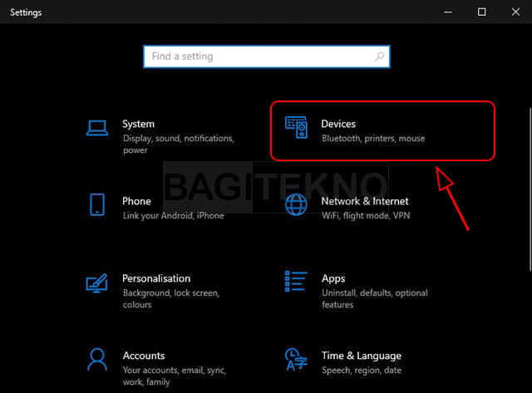The height and width of the screenshot is (393, 532).
Task: Open Devices settings title
Action: coord(338,124)
